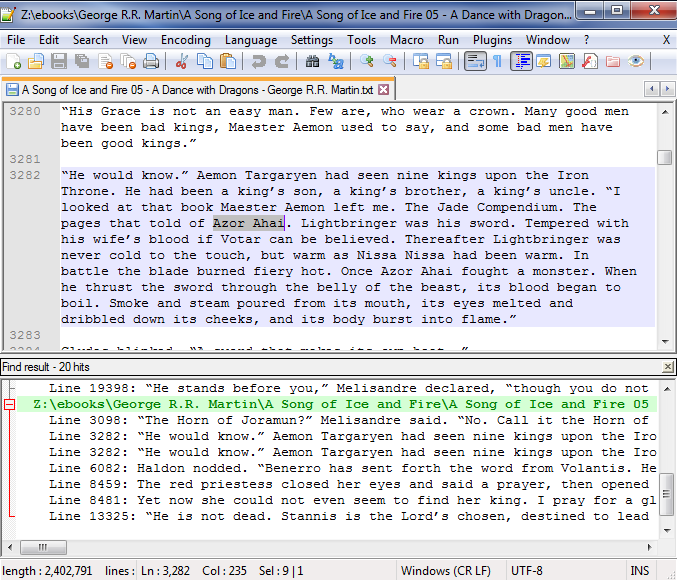Viewport: 677px width, 581px height.
Task: Click the Paste clipboard icon
Action: tap(228, 61)
